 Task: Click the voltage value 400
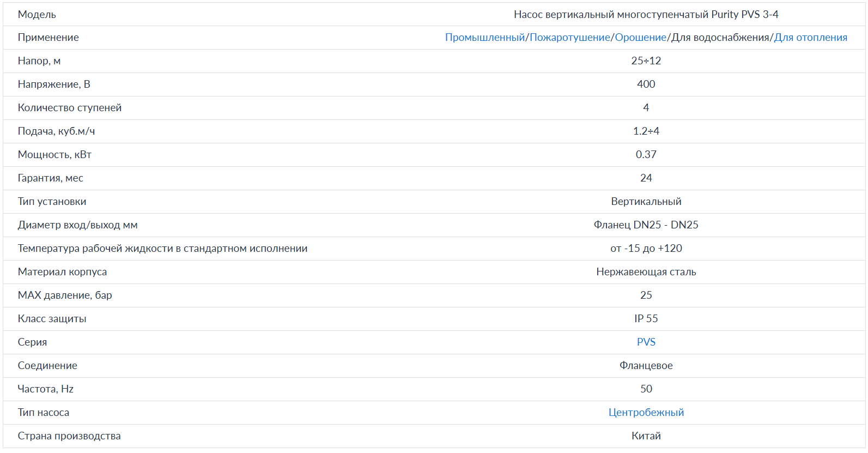tap(646, 84)
